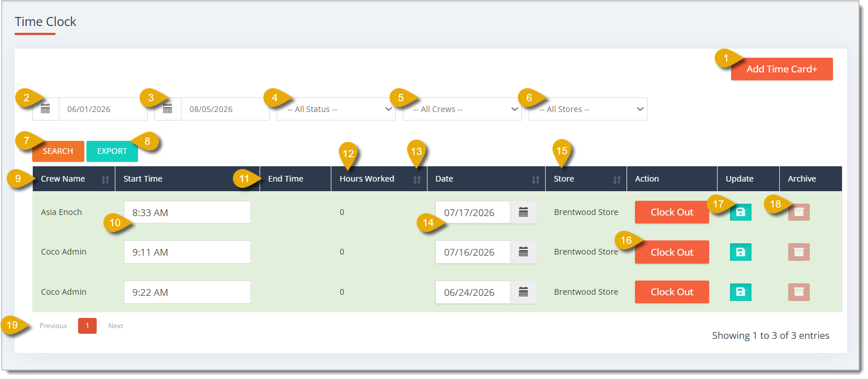Click the 9:22 AM start time field
868x379 pixels.
[187, 292]
